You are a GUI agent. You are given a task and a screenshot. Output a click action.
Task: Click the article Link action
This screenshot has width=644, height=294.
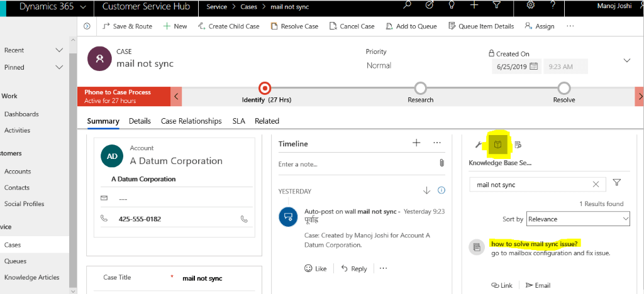click(502, 285)
